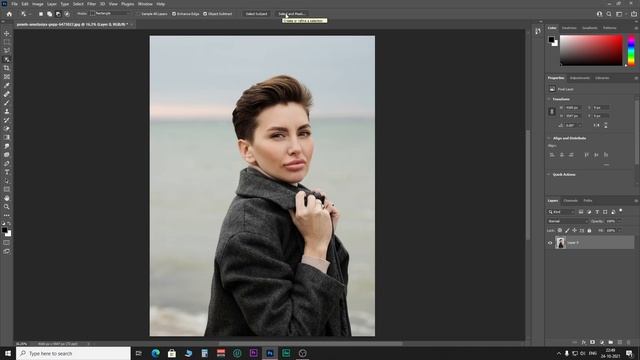This screenshot has width=640, height=360.
Task: Select the Zoom tool
Action: [x=7, y=207]
